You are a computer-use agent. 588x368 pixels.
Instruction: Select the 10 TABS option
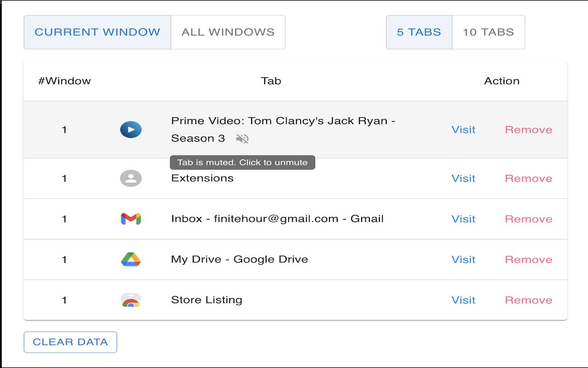488,32
